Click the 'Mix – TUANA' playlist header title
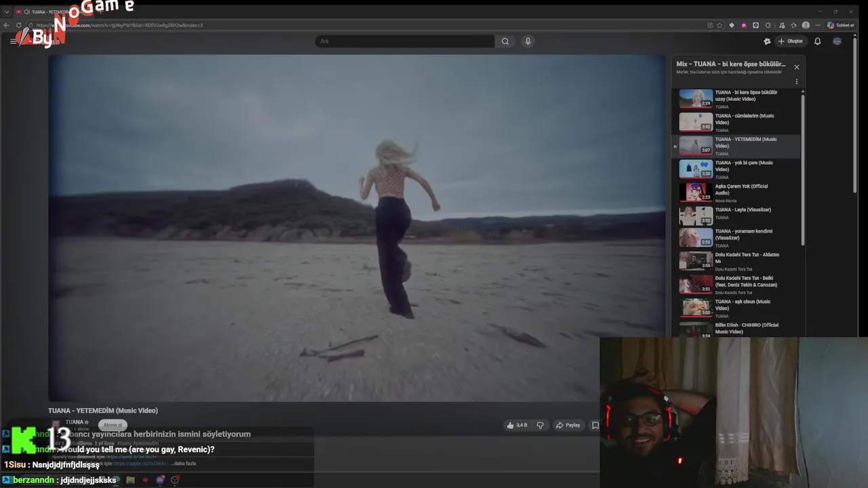This screenshot has width=868, height=488. tap(731, 64)
